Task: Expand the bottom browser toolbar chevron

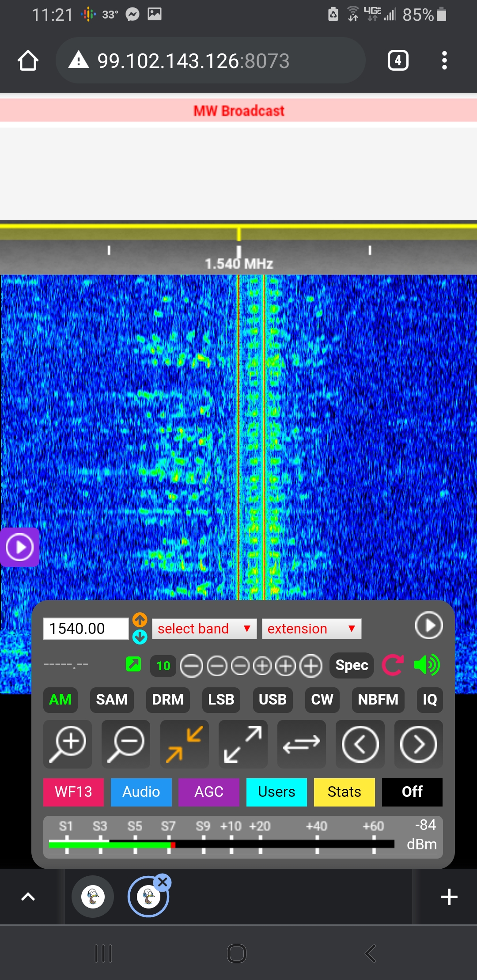Action: (28, 897)
